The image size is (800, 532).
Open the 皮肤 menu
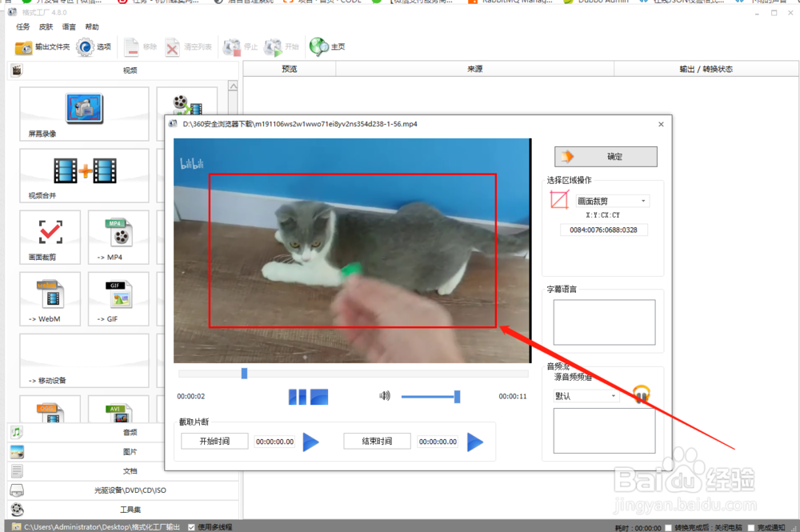pos(46,27)
